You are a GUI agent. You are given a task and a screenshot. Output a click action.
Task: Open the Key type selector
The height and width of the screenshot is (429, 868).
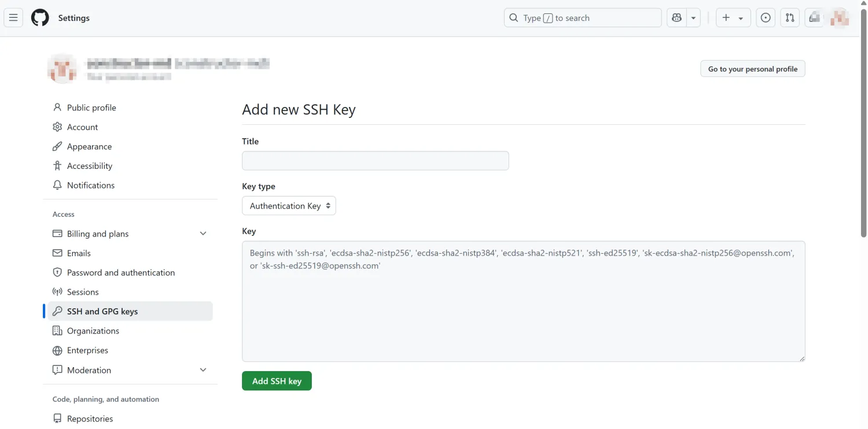point(289,205)
